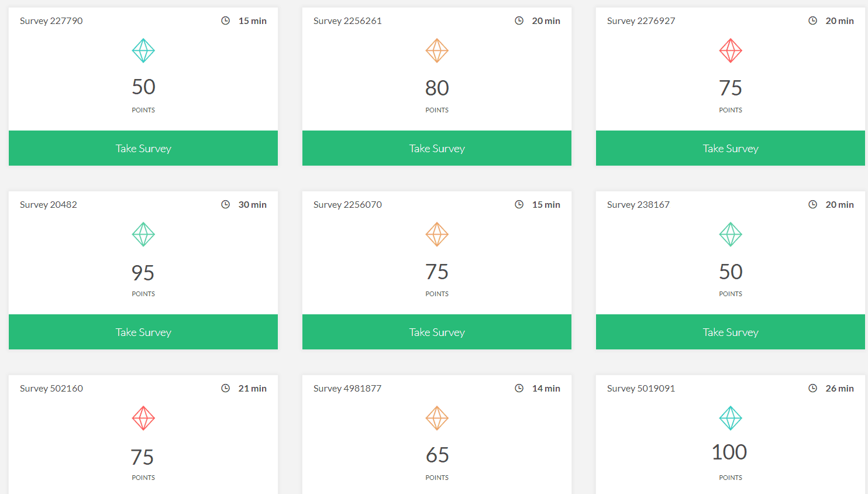
Task: Click the 100 points value
Action: [729, 452]
